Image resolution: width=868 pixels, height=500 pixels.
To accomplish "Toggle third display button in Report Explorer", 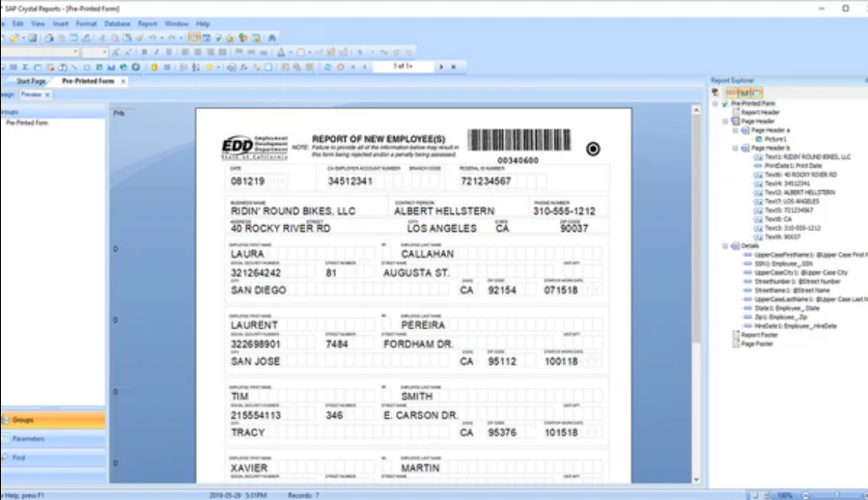I will [756, 93].
